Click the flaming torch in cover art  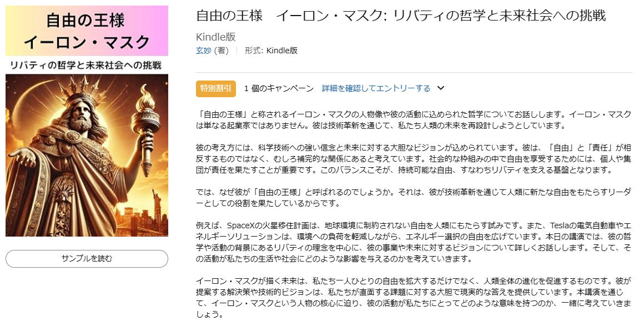tap(146, 127)
